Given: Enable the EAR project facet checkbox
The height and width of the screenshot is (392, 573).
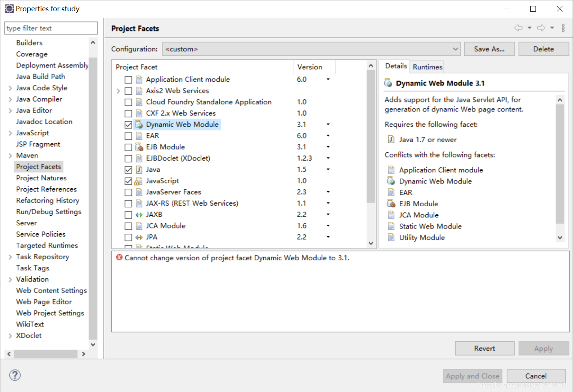Looking at the screenshot, I should (128, 136).
